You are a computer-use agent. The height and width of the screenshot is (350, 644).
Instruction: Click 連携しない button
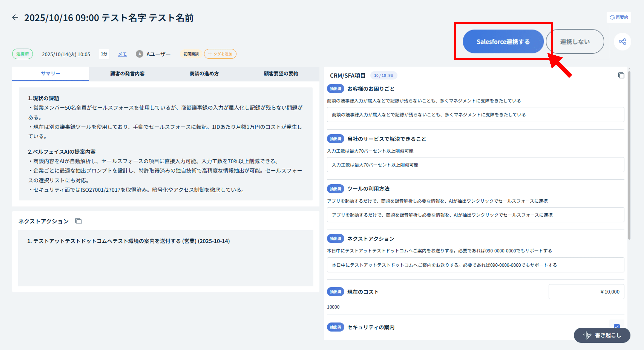575,42
